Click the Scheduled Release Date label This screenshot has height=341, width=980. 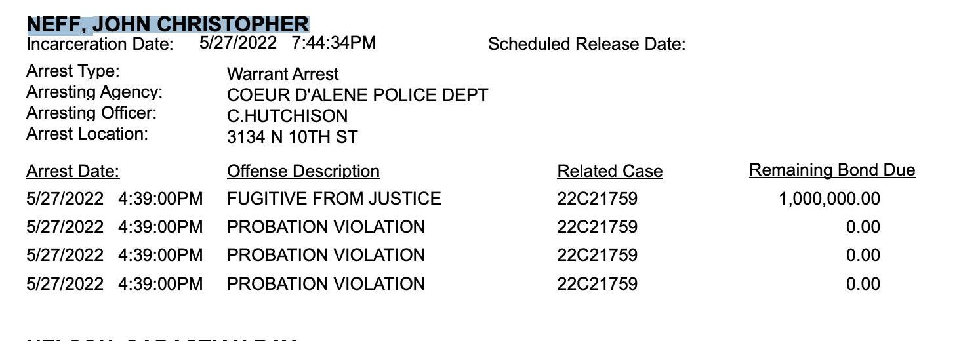pyautogui.click(x=587, y=45)
